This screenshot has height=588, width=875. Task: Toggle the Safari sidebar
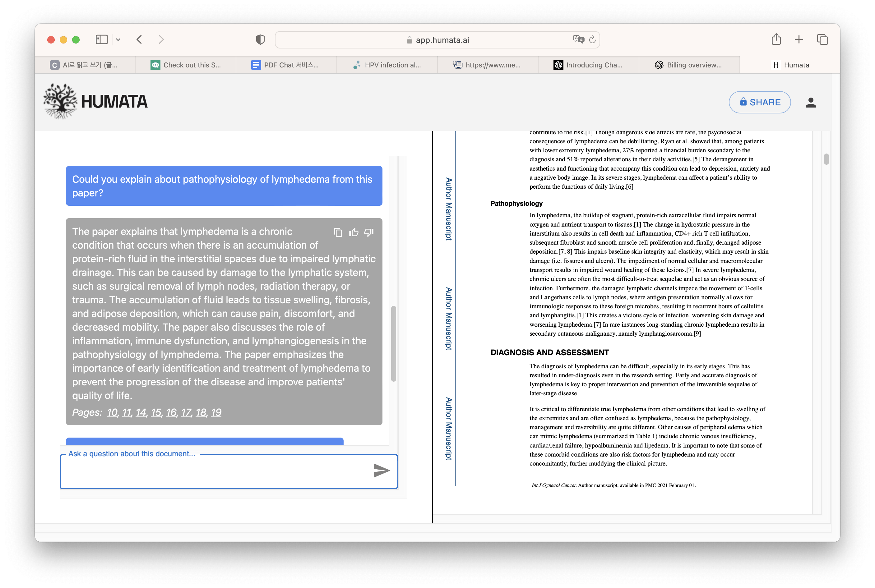click(102, 39)
